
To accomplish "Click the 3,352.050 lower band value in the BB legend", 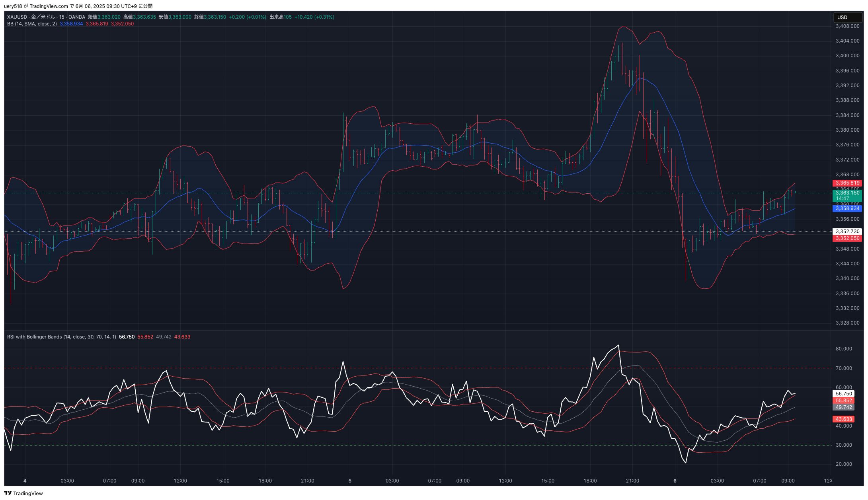I will point(122,24).
